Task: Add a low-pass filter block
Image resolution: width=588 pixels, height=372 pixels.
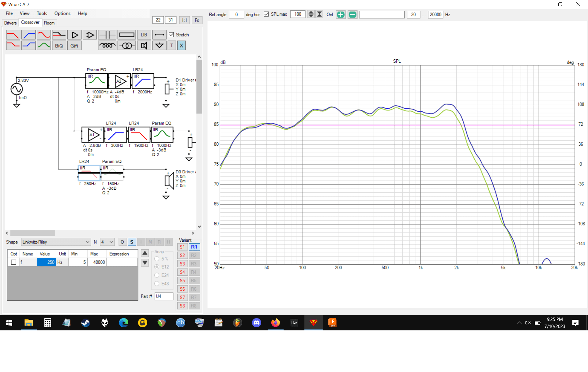Action: tap(13, 35)
